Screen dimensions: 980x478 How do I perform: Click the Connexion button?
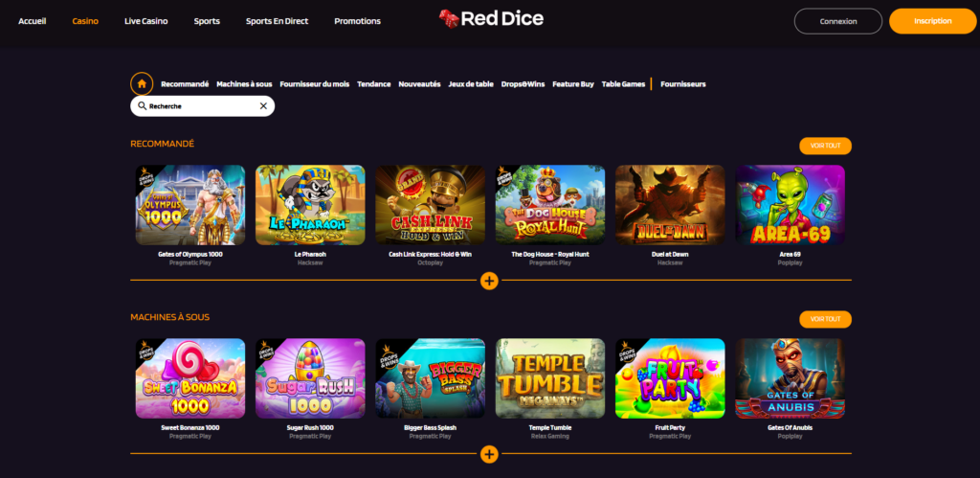pos(838,21)
